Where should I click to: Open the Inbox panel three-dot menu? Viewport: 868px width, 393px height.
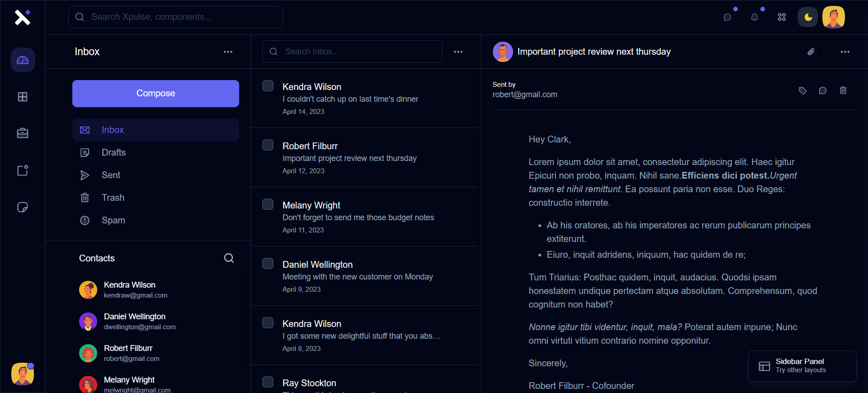228,52
